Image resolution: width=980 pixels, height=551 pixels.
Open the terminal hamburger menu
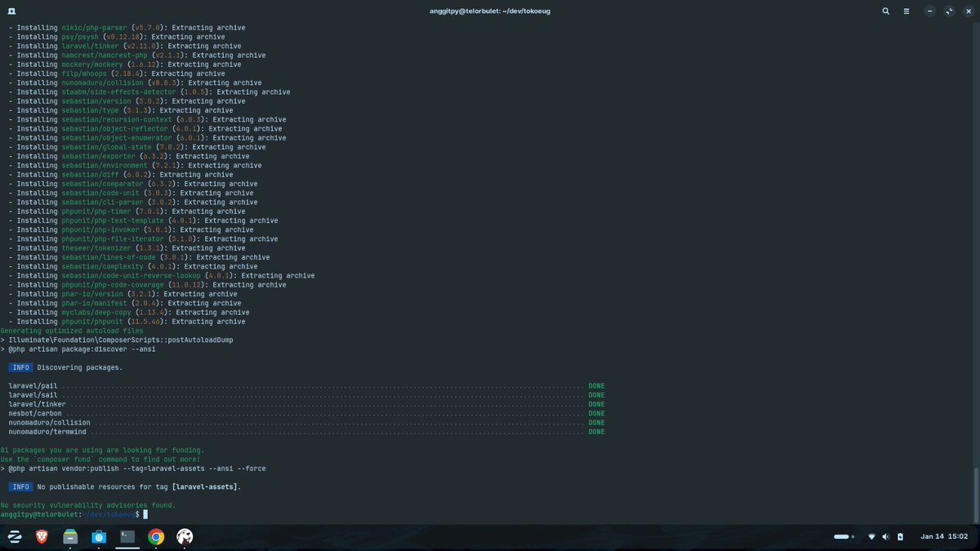tap(906, 11)
